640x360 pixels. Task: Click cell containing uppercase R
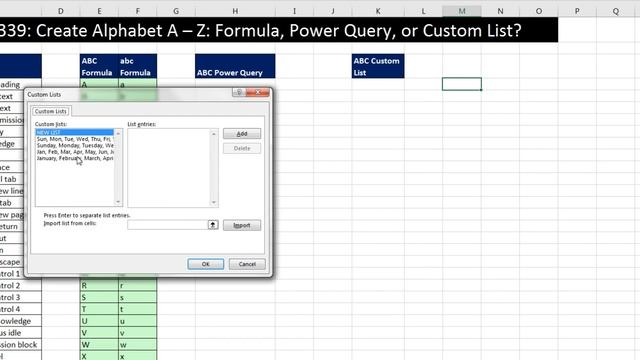(x=99, y=285)
